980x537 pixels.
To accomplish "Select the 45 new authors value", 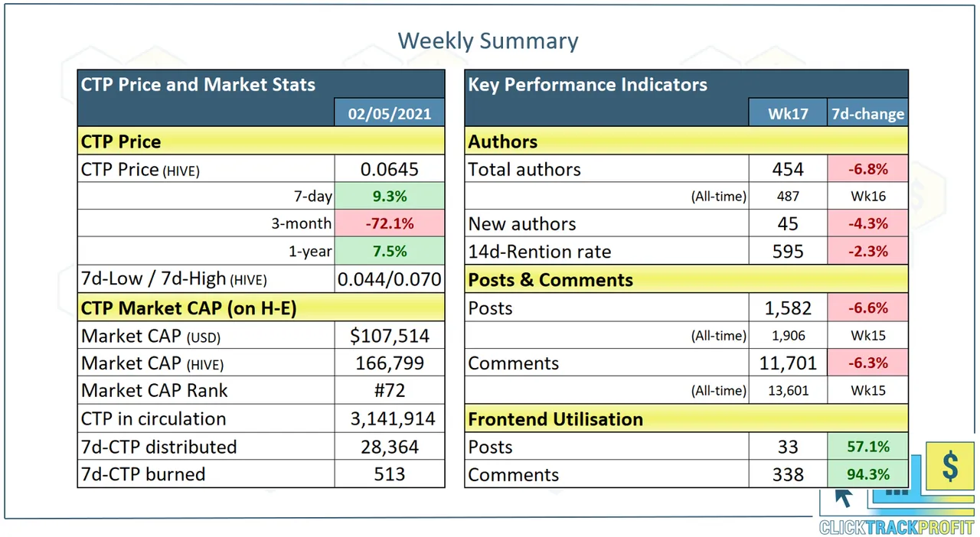I will coord(788,224).
